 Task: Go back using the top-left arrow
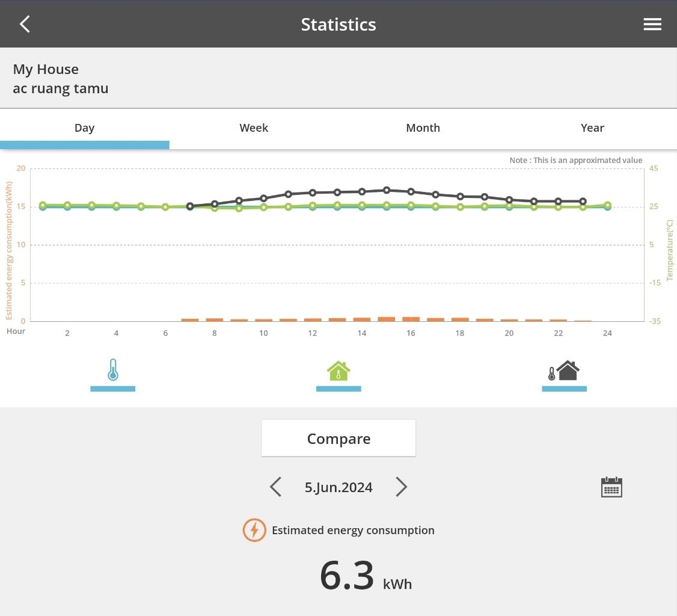(x=25, y=24)
